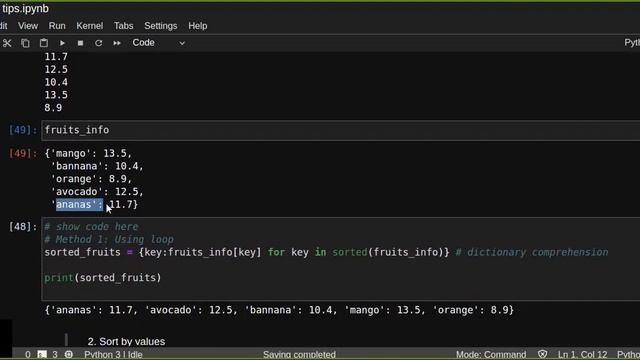Restart the kernel refresh icon
Viewport: 640px width, 360px height.
[x=98, y=43]
